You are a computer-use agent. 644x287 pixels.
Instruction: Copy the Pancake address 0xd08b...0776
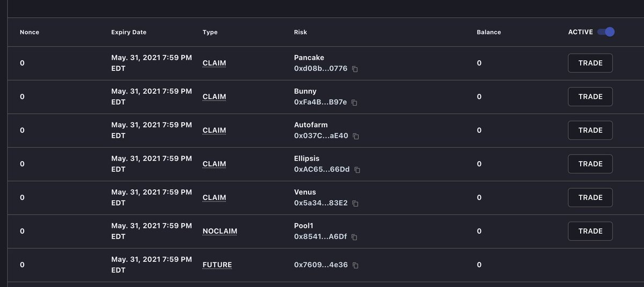click(x=355, y=69)
